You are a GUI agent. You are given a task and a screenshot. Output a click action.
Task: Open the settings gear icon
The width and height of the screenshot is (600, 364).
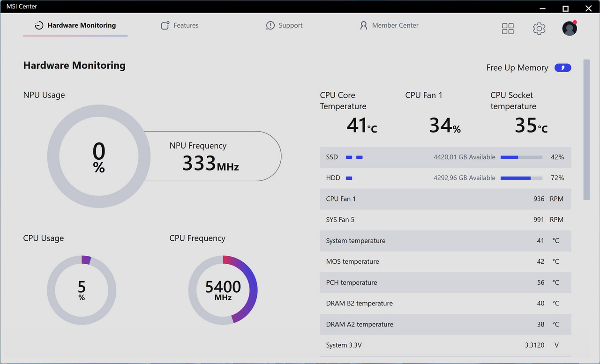point(539,29)
